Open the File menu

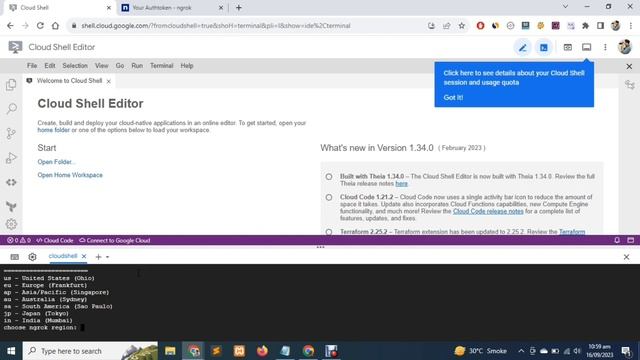[x=32, y=66]
